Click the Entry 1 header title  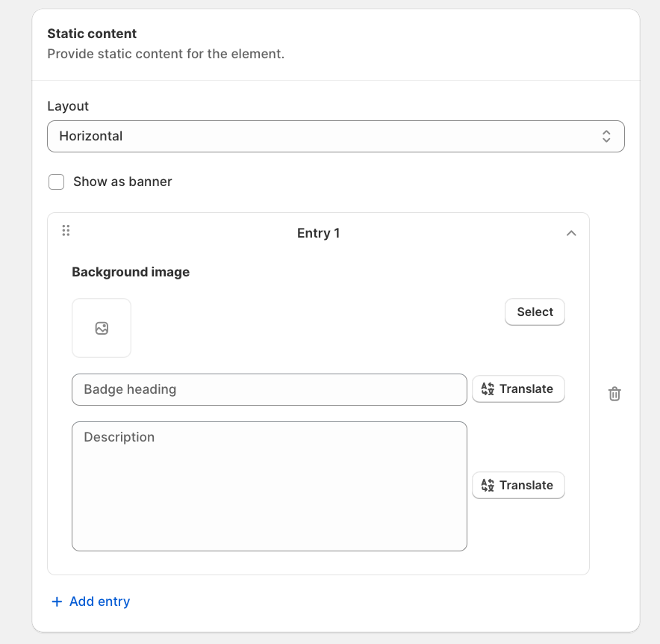tap(318, 233)
